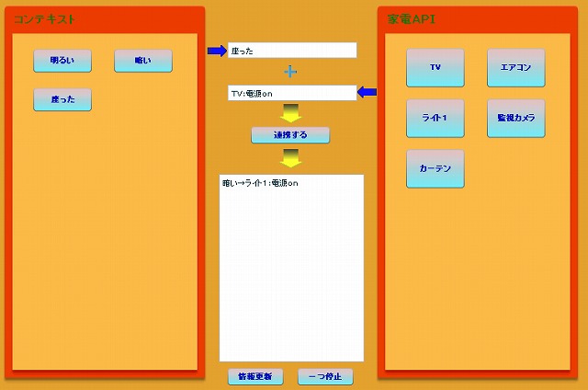
Task: Choose the 明るい context button
Action: coord(62,61)
